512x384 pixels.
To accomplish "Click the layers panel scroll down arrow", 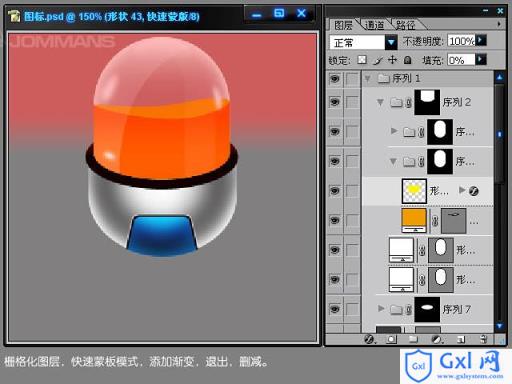I will 499,326.
